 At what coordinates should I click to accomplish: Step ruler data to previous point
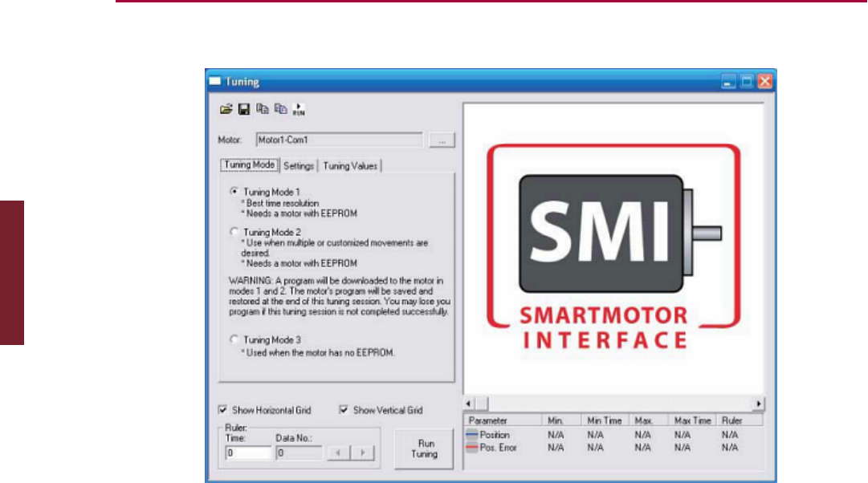[338, 453]
